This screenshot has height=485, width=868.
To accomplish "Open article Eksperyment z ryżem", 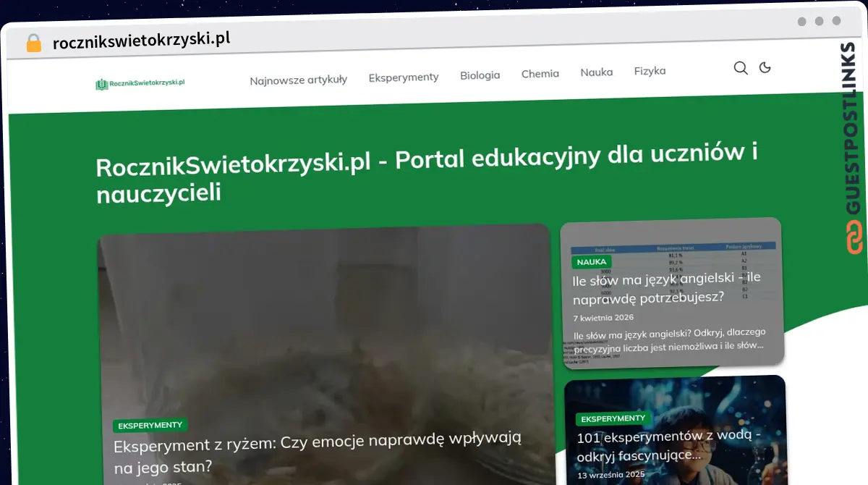I will click(318, 452).
